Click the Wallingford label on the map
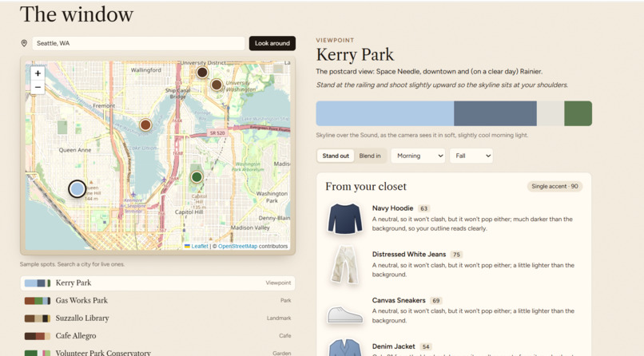644x356 pixels. (145, 70)
